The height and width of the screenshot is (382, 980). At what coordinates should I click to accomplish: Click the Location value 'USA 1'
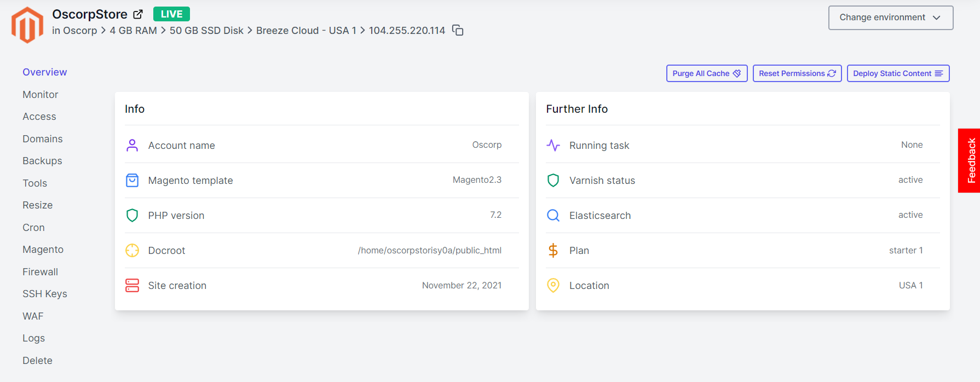911,285
